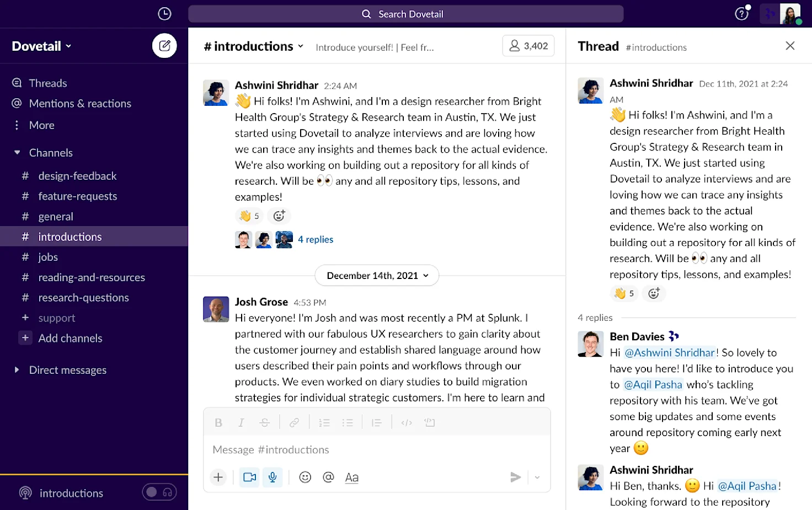Image resolution: width=812 pixels, height=510 pixels.
Task: Select the mention (@) icon in the composer
Action: coord(328,477)
